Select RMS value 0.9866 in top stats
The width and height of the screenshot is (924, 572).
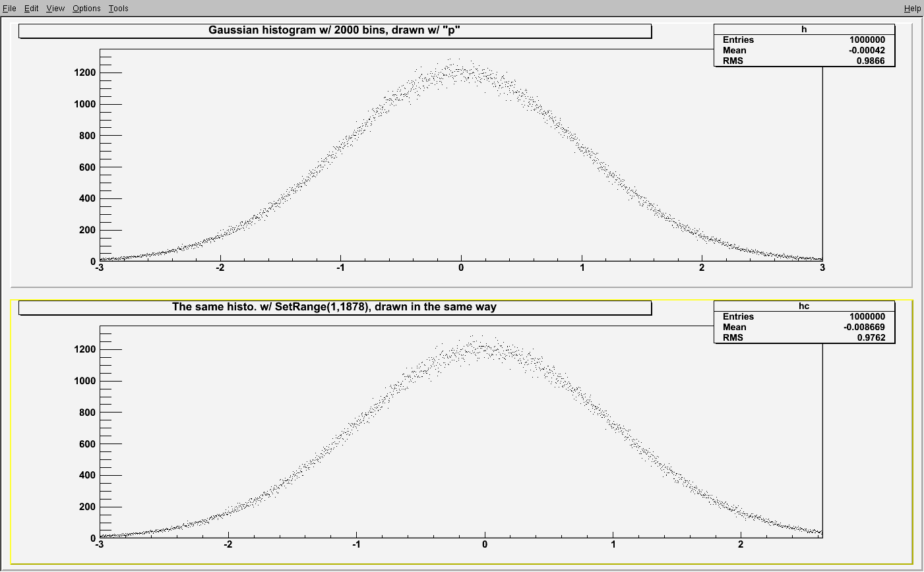point(871,61)
